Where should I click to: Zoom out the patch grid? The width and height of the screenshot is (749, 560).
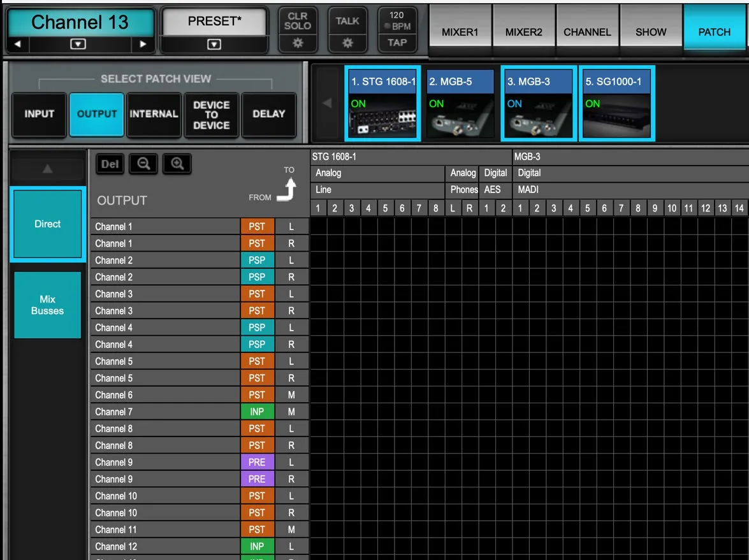(143, 164)
